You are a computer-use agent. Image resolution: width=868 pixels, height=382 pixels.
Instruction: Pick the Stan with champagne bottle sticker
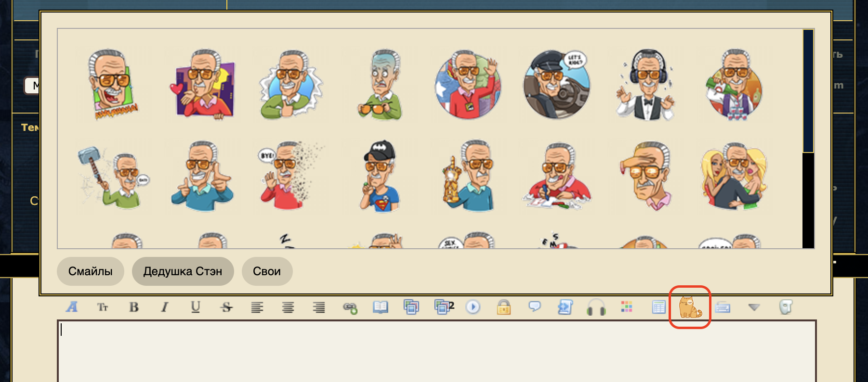pos(734,84)
